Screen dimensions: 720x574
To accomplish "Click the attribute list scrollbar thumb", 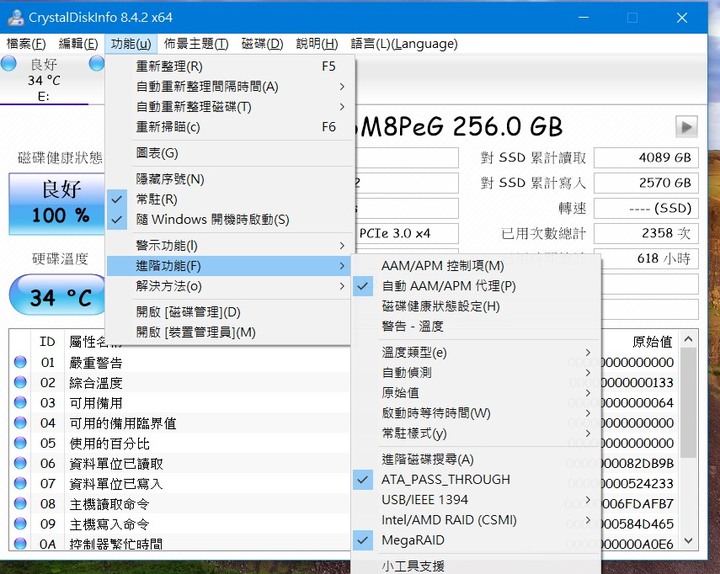I will (688, 403).
